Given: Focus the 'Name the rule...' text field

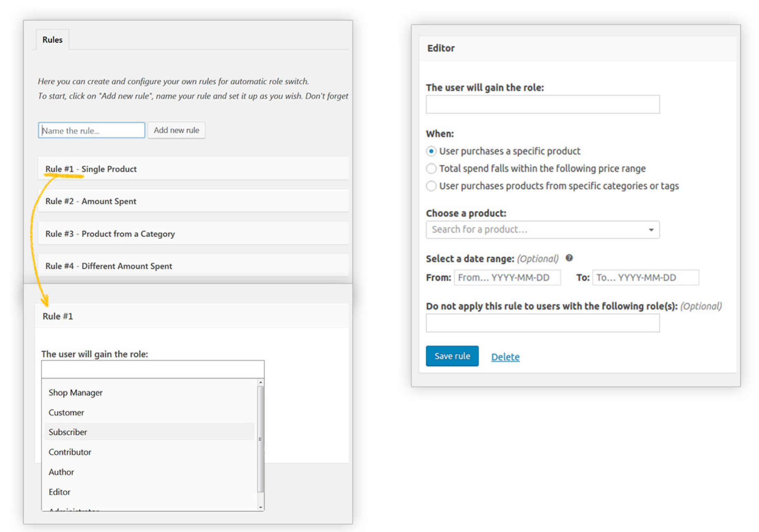Looking at the screenshot, I should tap(92, 131).
